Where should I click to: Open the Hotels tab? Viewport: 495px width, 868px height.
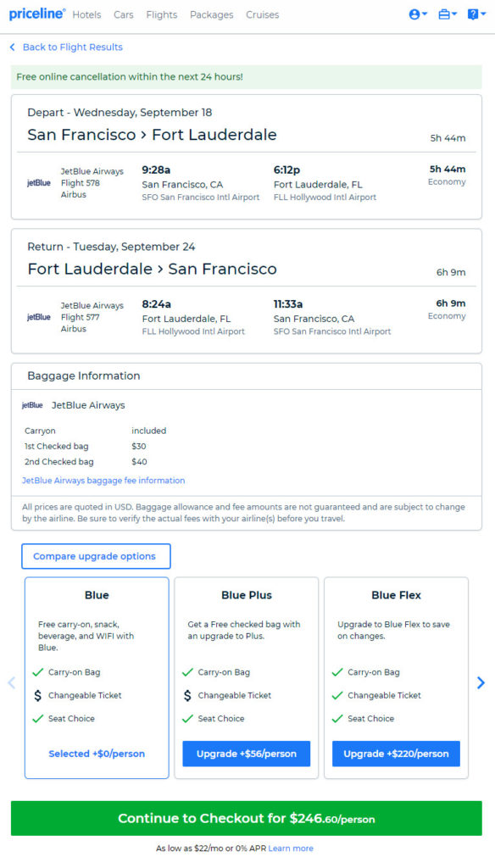click(87, 15)
